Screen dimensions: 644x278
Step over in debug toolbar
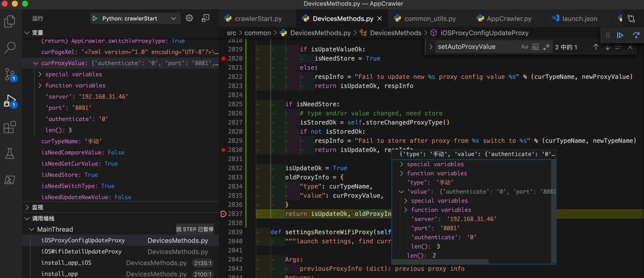pyautogui.click(x=636, y=35)
